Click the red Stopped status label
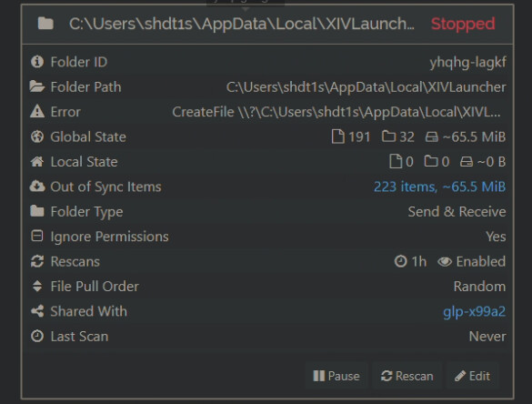The height and width of the screenshot is (404, 532). [x=463, y=24]
